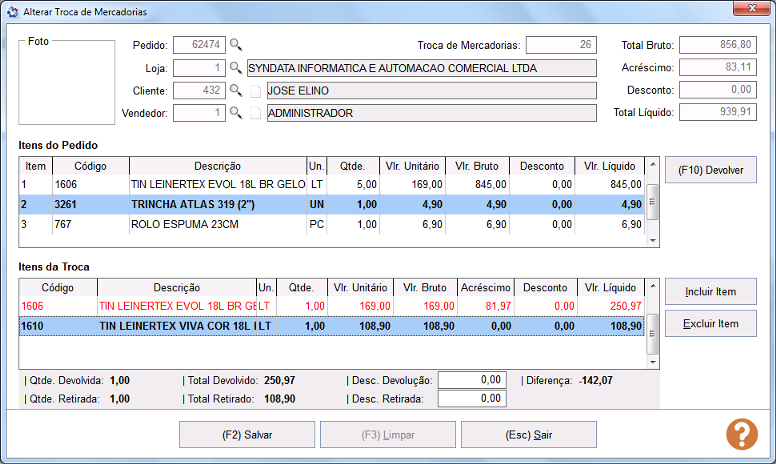The height and width of the screenshot is (464, 776).
Task: Select order row TIN LEINERTEX EVOL 18L BR GELO
Action: click(x=332, y=185)
